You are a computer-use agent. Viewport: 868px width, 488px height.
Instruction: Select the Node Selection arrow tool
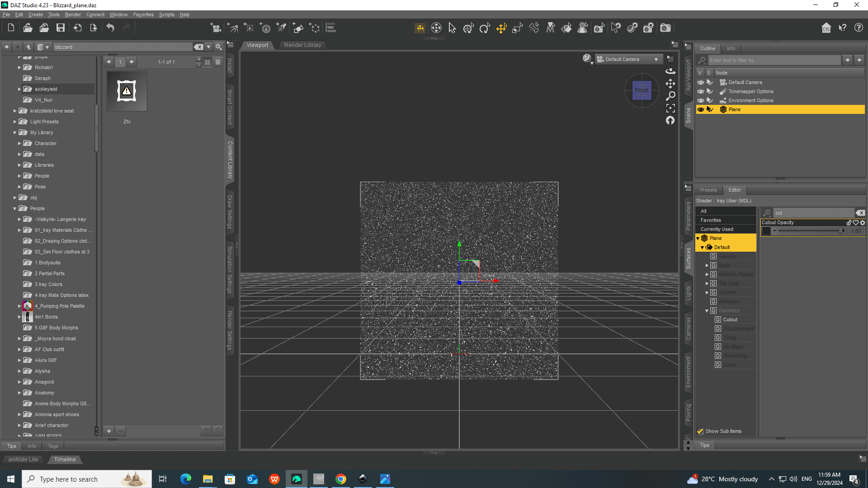452,28
